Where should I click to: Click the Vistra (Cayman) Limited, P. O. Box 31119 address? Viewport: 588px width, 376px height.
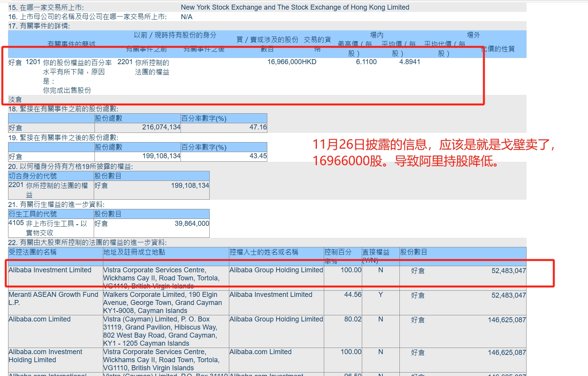[160, 331]
